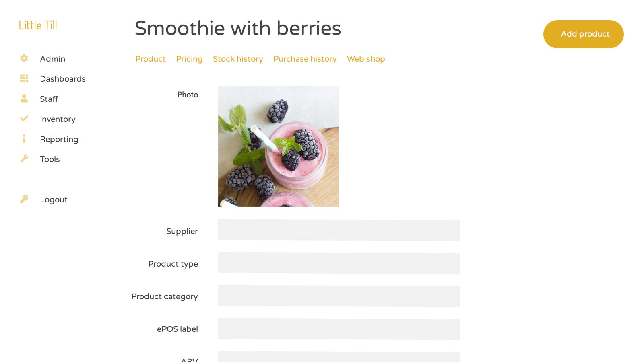Open the Little Till home logo

point(38,25)
